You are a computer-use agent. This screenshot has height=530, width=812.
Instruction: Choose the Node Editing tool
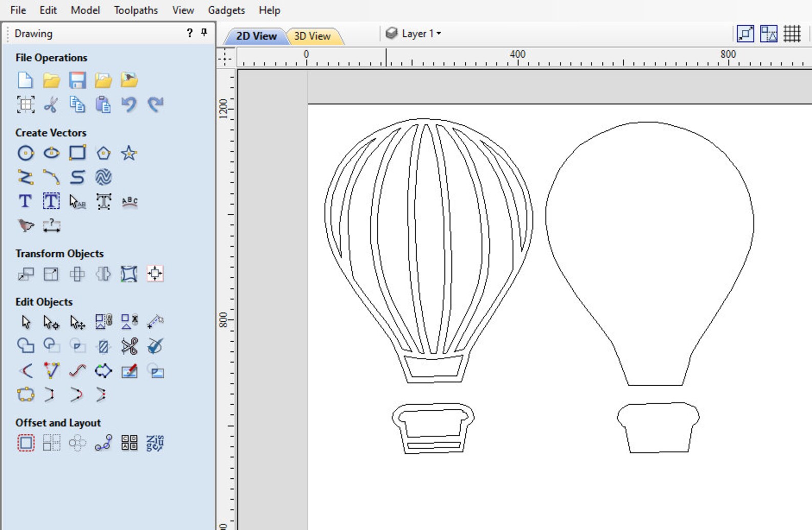click(51, 322)
